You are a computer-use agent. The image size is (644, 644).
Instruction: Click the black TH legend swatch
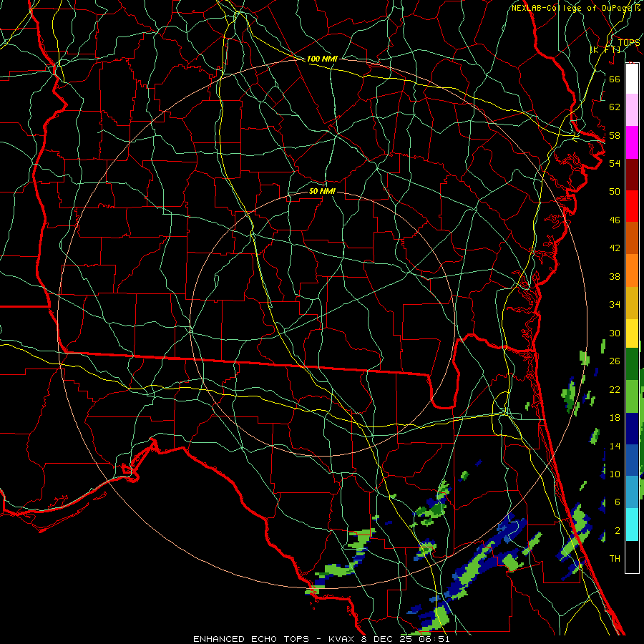[x=632, y=557]
